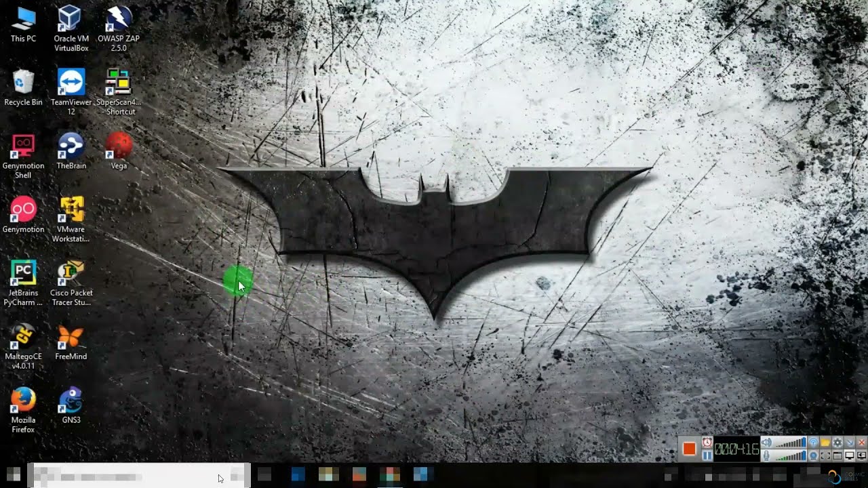Select Cisco Packet Tracer Student icon
Screen dimensions: 868x488
71,283
